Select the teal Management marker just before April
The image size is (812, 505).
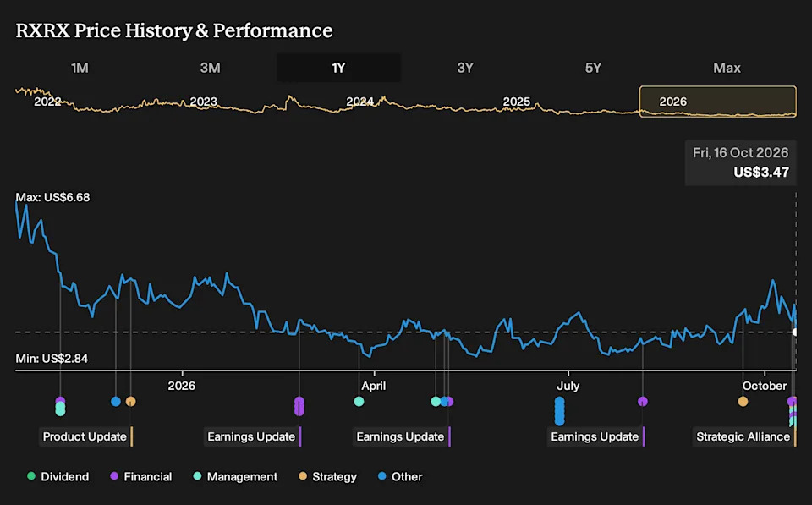[x=359, y=402]
